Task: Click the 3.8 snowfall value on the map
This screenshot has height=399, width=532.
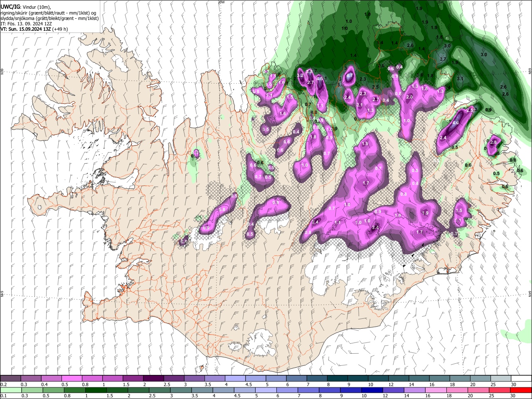Action: pyautogui.click(x=309, y=72)
